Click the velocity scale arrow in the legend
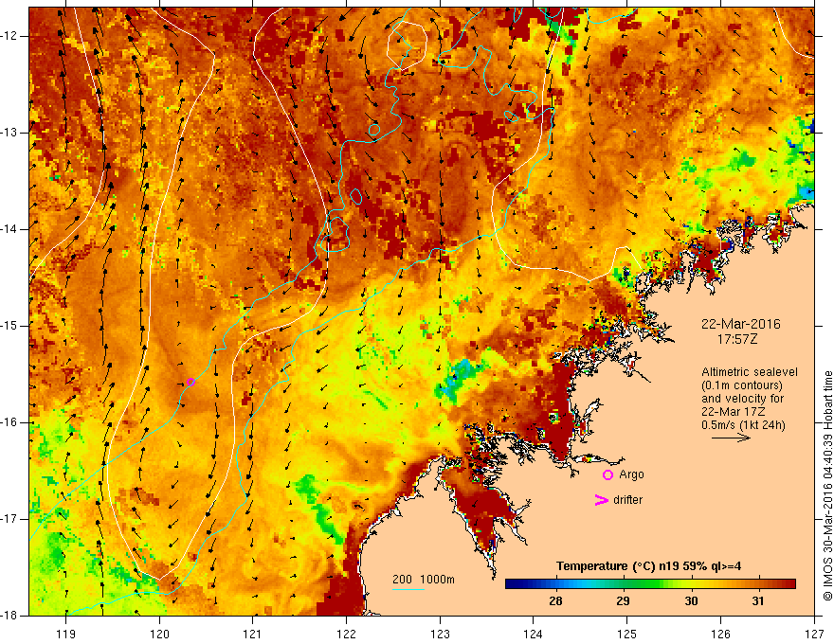The width and height of the screenshot is (834, 644). click(x=731, y=438)
